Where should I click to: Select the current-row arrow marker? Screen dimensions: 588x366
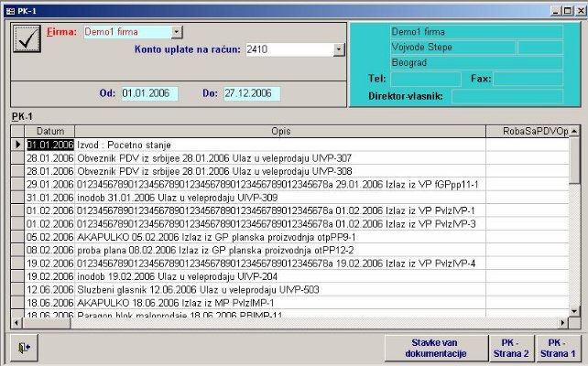[x=17, y=145]
